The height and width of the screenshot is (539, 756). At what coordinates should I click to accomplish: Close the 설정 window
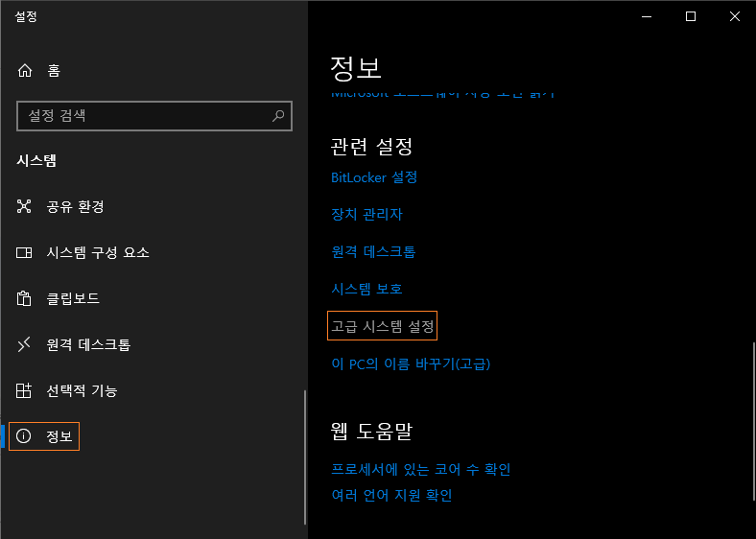pyautogui.click(x=734, y=16)
